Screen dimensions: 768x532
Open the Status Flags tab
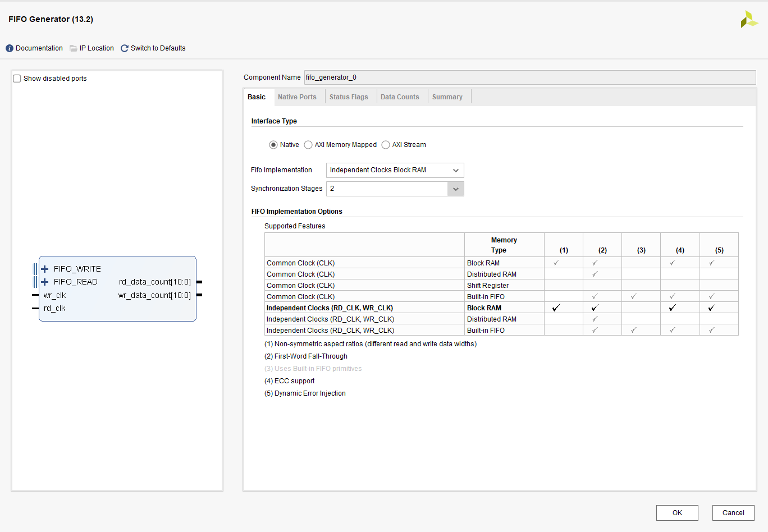point(349,97)
